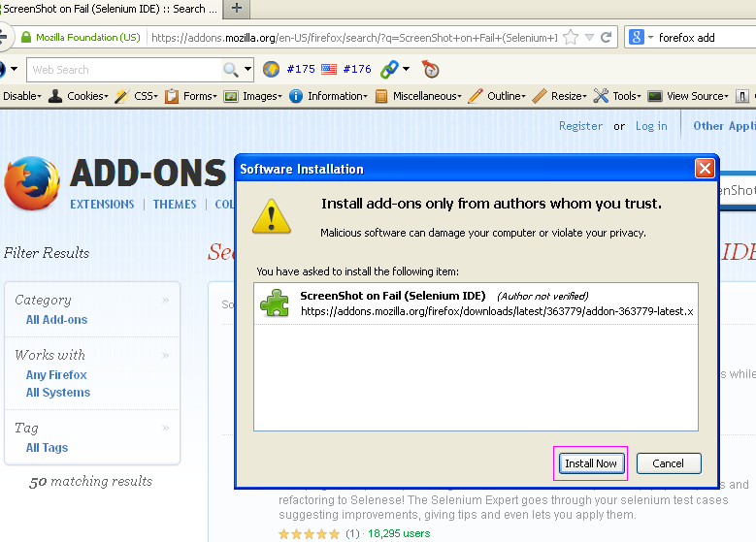Select the ScreenShot on Fail search tab
Image resolution: width=756 pixels, height=542 pixels.
pos(110,9)
